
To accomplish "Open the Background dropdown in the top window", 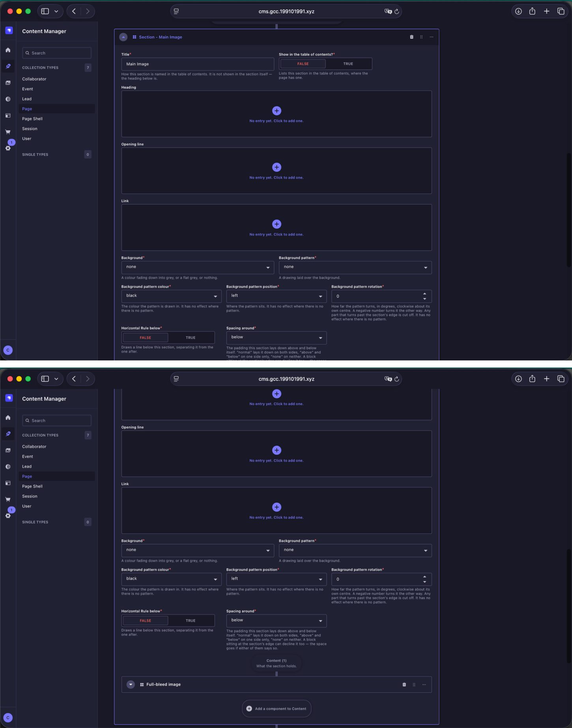I will (198, 267).
